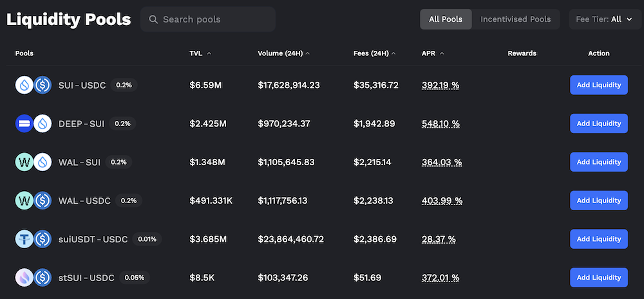Click the 392.19 % APR value
The image size is (644, 299).
click(440, 86)
